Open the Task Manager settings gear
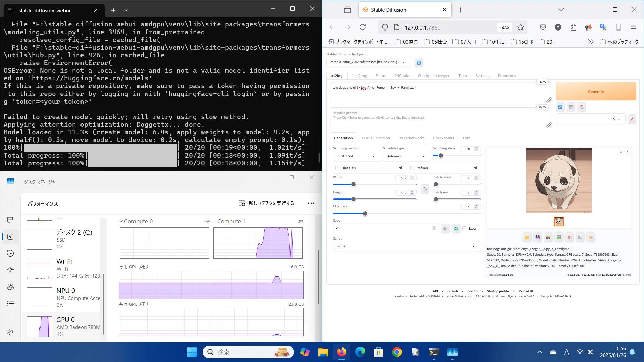The image size is (644, 362). [x=10, y=332]
